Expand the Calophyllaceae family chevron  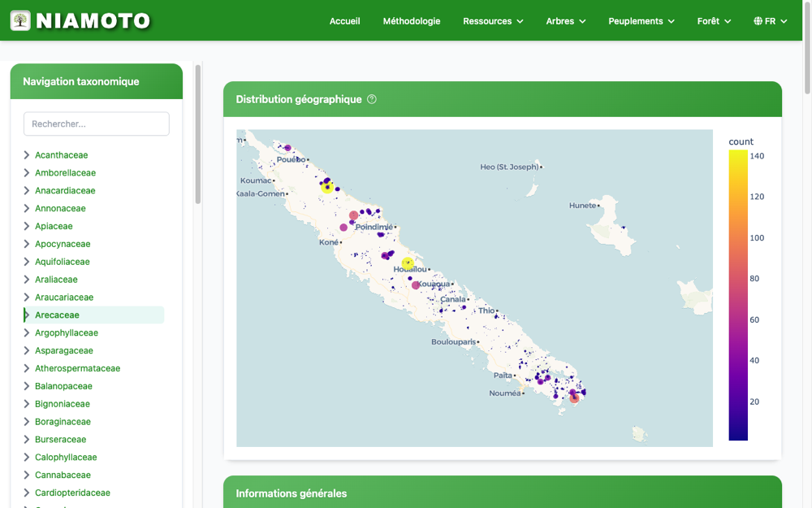coord(27,457)
